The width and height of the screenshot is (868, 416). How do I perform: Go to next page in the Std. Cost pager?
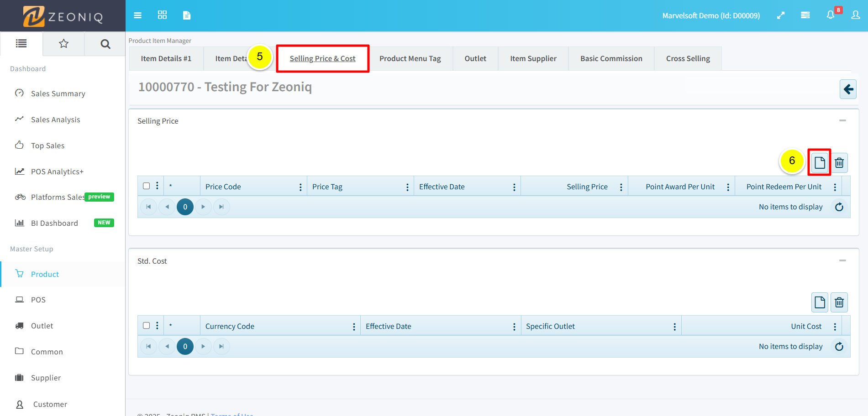click(203, 346)
